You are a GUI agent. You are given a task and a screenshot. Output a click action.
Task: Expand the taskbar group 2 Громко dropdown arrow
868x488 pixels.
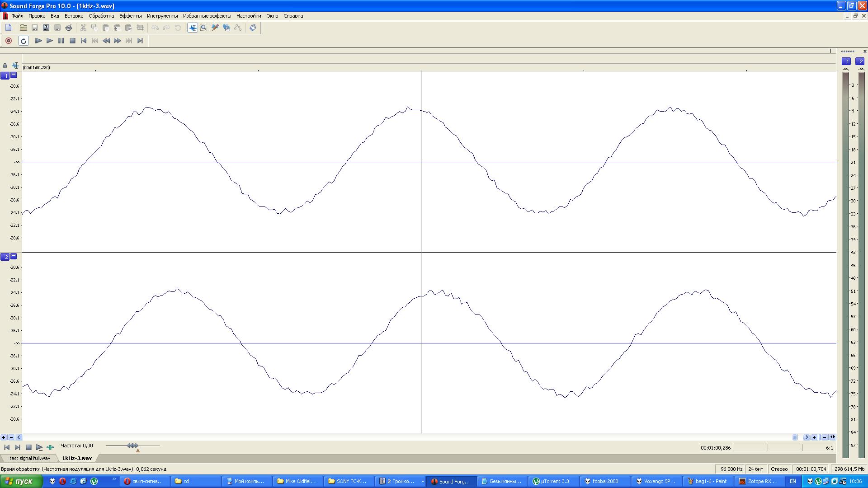(423, 481)
